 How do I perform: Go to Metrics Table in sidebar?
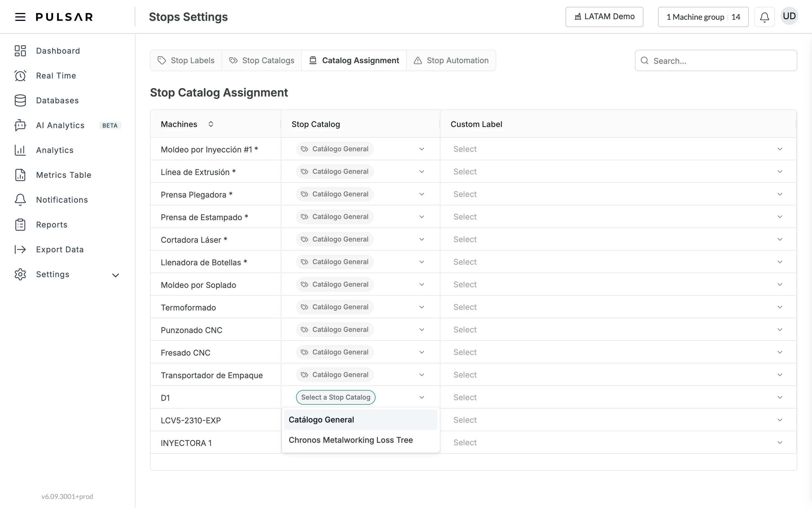click(64, 175)
